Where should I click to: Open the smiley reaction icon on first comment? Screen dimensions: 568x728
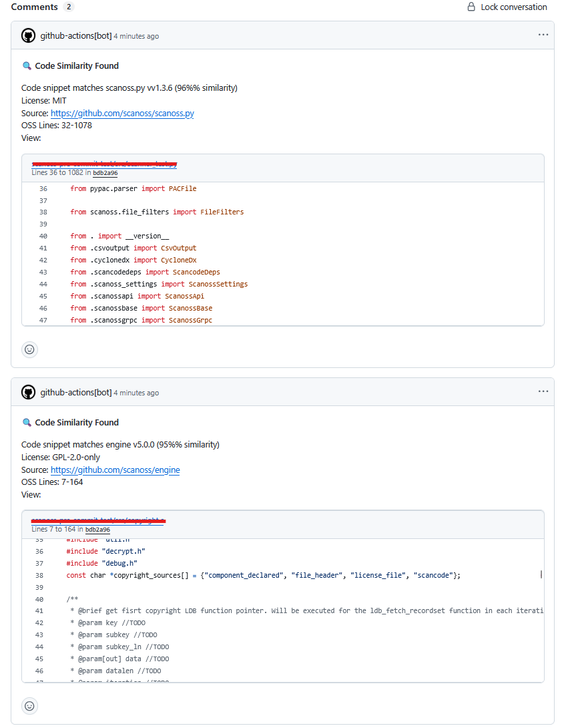(x=29, y=349)
